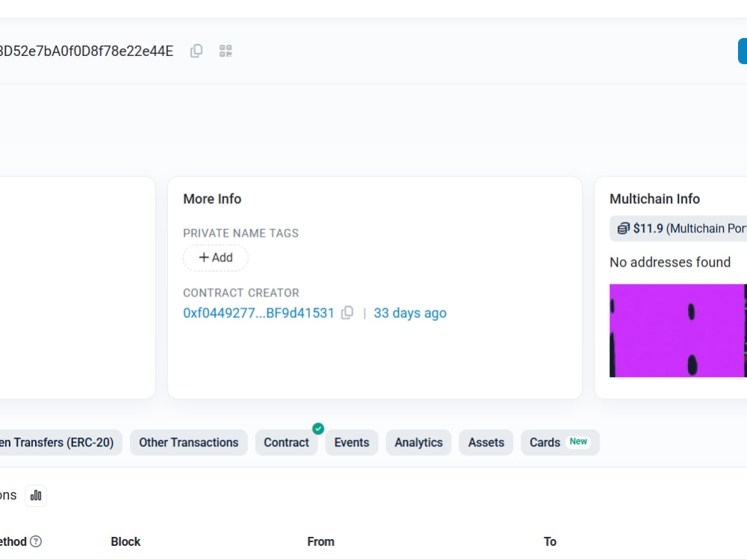This screenshot has width=747, height=560.
Task: Open creator address 0xf0449277...BF9d41531
Action: [258, 313]
